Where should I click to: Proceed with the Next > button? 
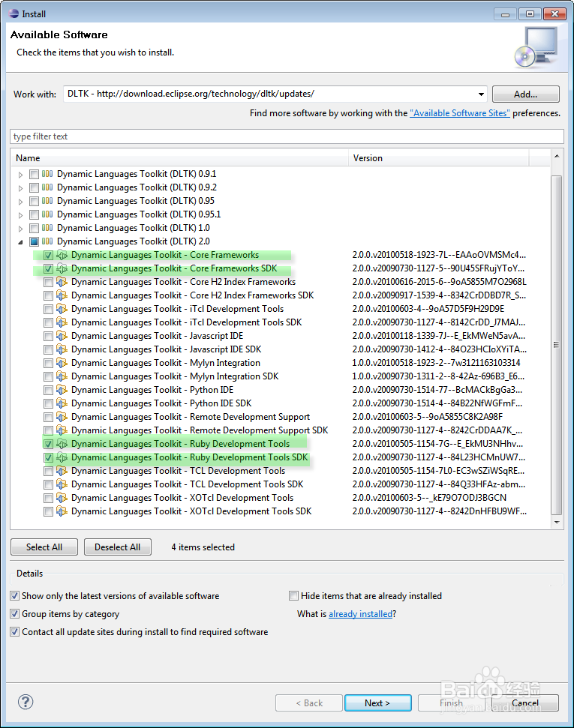pos(377,703)
